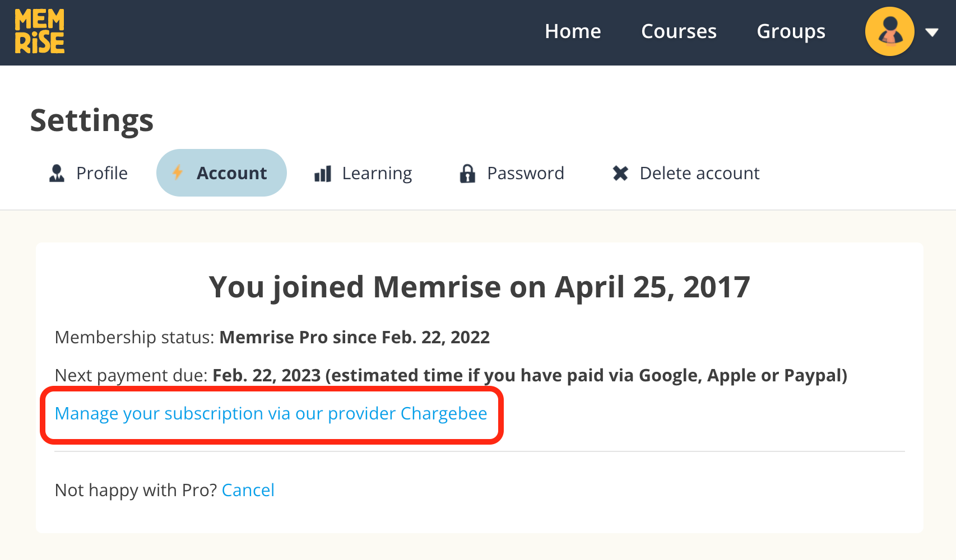Go to the Home page
Screen dimensions: 956x560
tap(573, 31)
